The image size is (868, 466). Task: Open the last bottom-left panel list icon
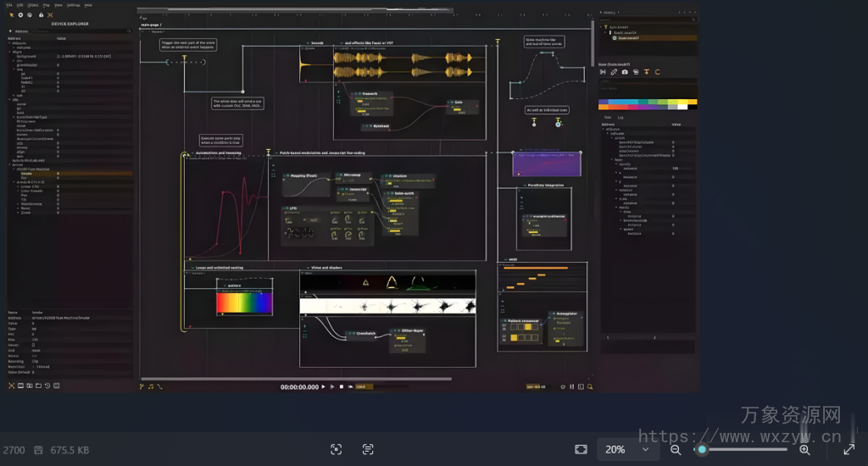(56, 386)
